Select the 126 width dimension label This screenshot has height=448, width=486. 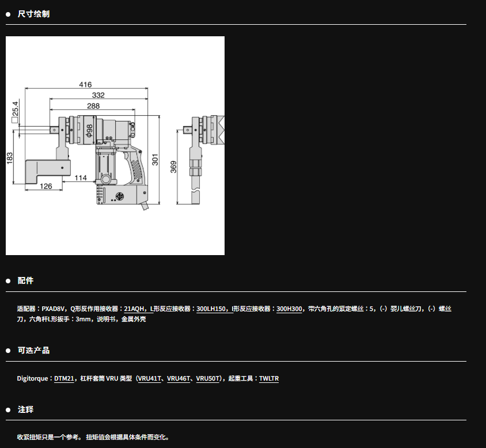[46, 185]
